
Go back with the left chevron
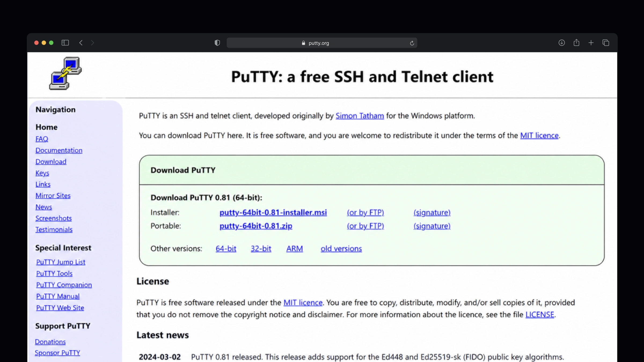click(81, 43)
